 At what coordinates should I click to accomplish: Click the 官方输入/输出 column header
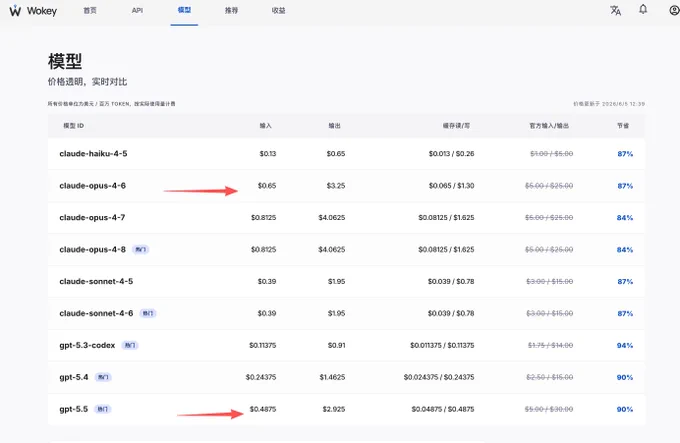549,126
